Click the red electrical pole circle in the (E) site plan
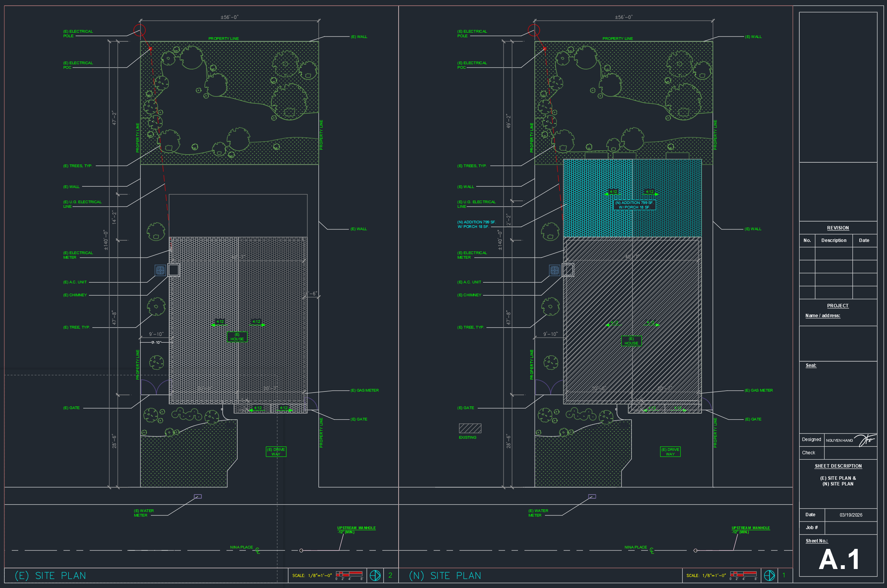The image size is (887, 588). click(x=139, y=30)
